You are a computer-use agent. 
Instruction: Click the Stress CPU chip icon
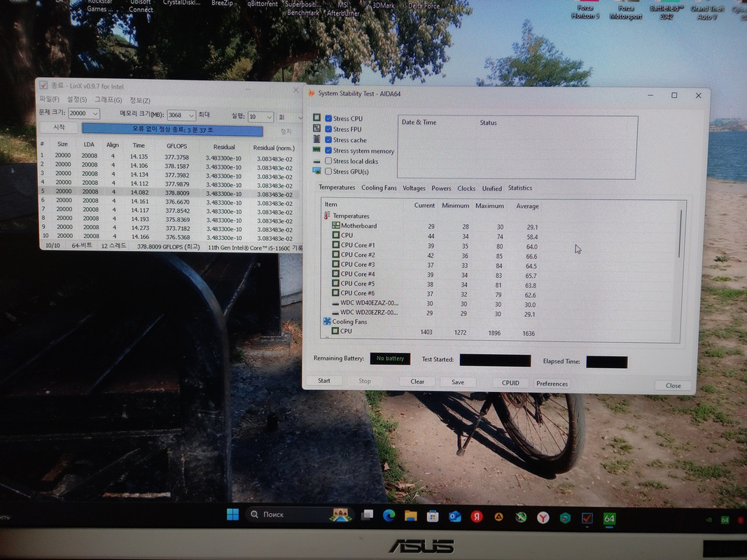point(317,117)
